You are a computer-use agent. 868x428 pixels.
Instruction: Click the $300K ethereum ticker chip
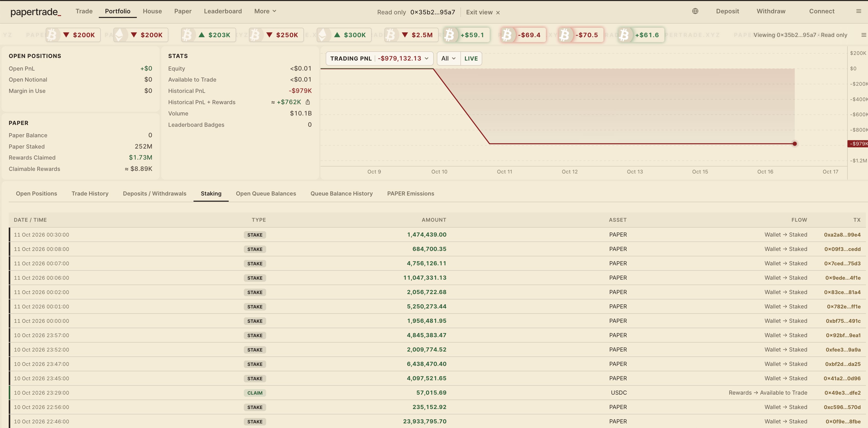click(x=344, y=35)
